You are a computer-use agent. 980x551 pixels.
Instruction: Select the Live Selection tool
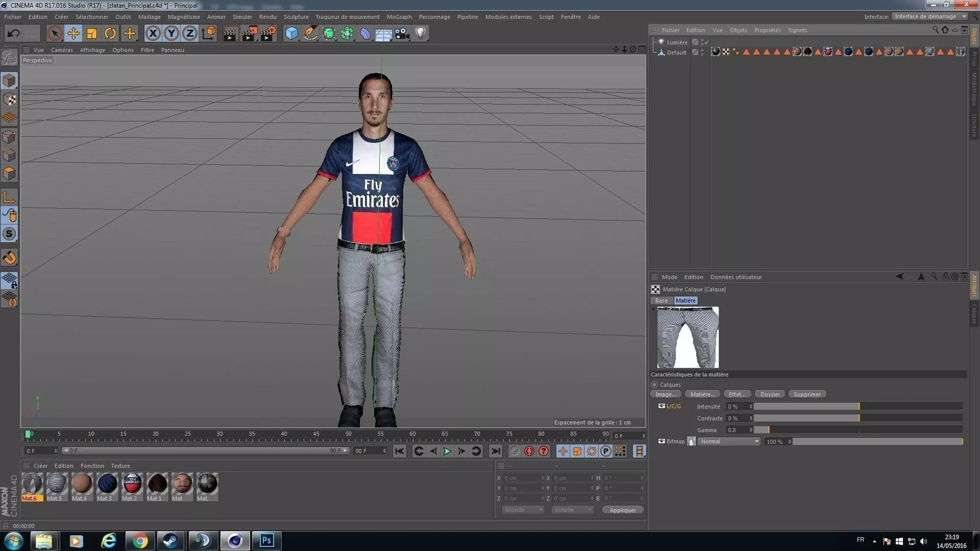pos(55,34)
